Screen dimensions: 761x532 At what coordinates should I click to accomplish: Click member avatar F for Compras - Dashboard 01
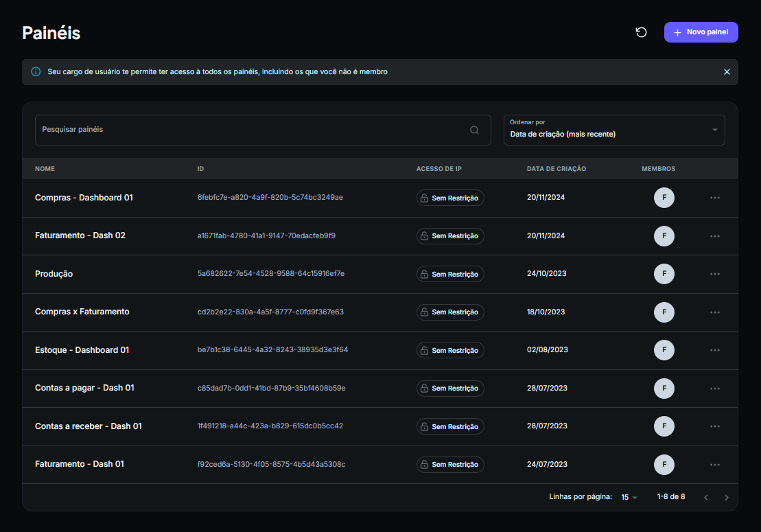tap(664, 198)
